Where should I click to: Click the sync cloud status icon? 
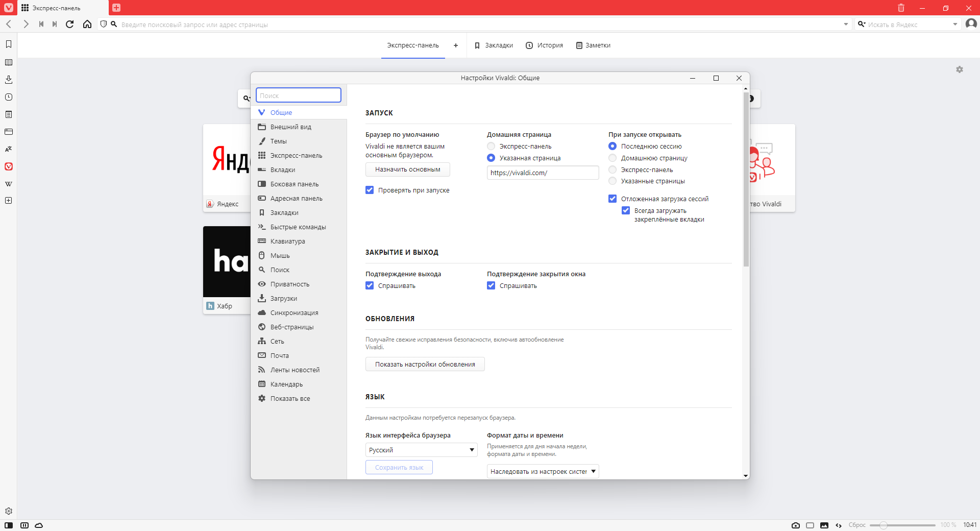39,525
